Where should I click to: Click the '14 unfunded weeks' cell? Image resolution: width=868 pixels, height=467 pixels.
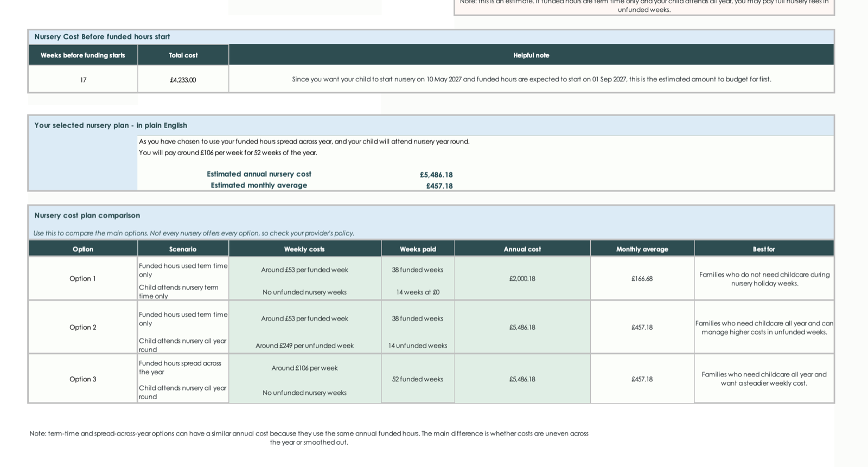click(418, 346)
